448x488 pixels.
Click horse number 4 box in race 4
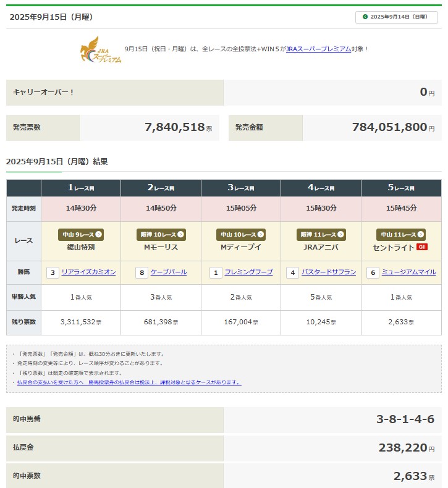tap(293, 272)
